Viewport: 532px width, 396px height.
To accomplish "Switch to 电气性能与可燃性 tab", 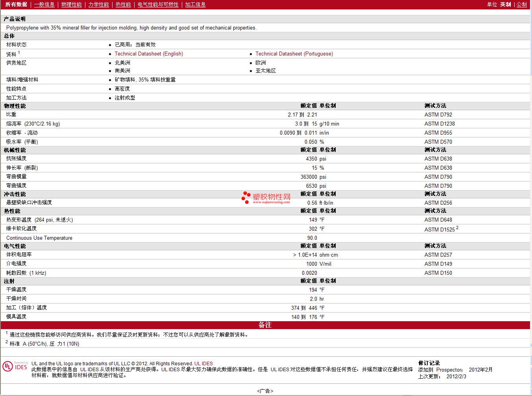I will pyautogui.click(x=158, y=4).
